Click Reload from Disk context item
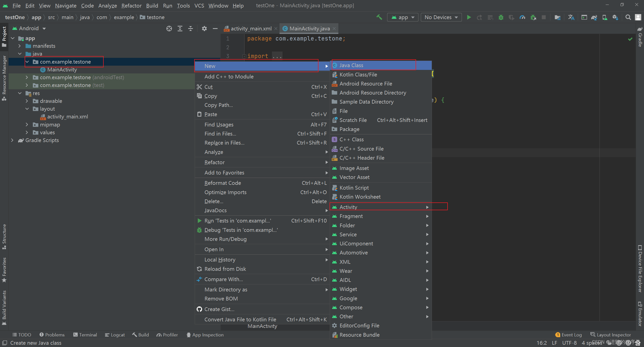 click(x=262, y=269)
